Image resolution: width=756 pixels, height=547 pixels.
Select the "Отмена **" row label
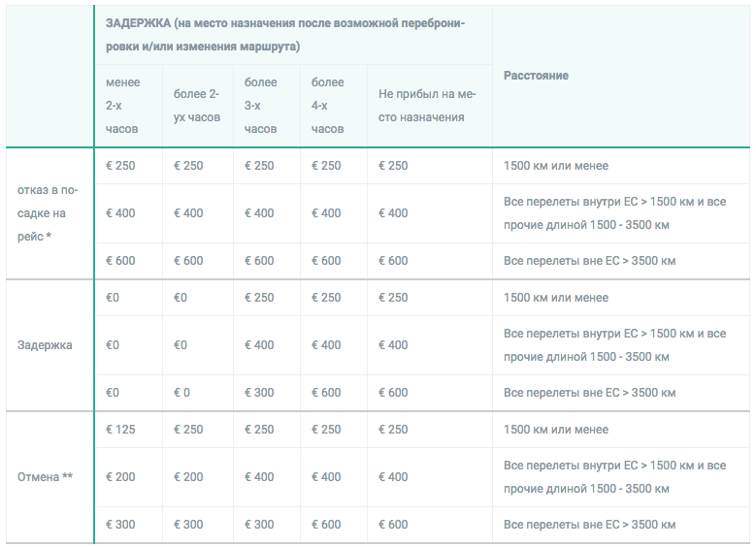[x=46, y=477]
